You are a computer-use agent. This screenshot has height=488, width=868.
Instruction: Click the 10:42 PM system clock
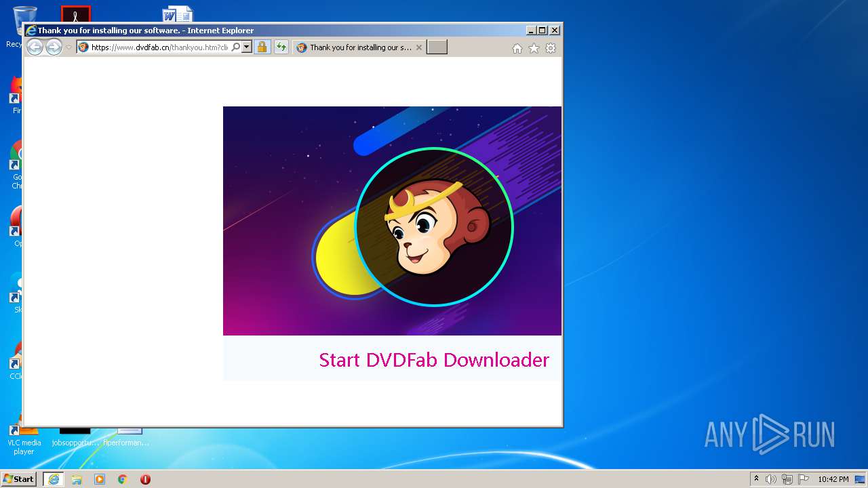[x=833, y=479]
